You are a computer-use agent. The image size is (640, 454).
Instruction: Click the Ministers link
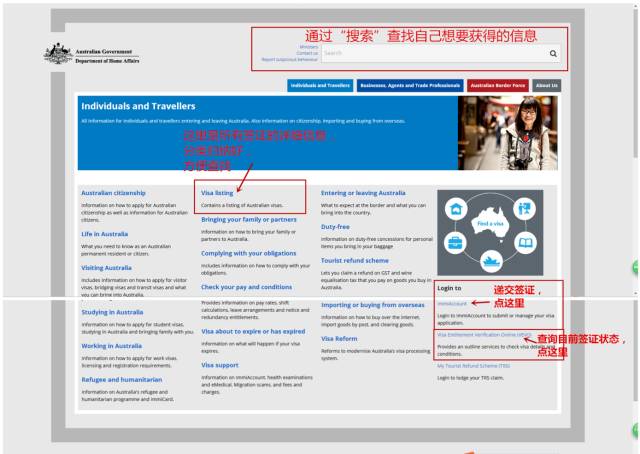309,47
